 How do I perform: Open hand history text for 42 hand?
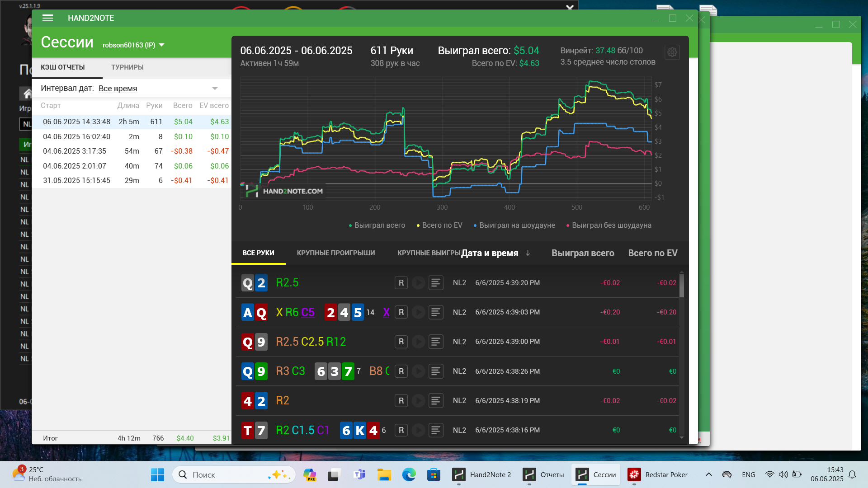pos(436,401)
